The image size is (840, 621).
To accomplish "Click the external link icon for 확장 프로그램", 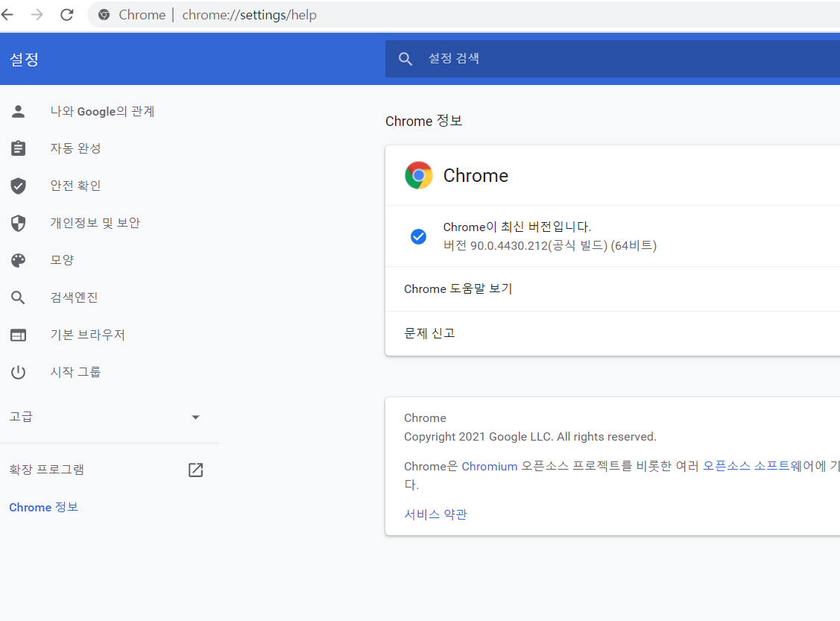I will (195, 470).
